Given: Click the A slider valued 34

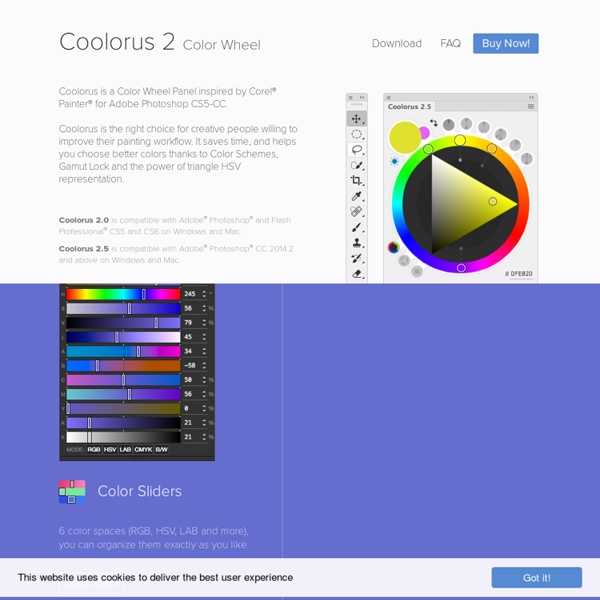Looking at the screenshot, I should tap(123, 351).
